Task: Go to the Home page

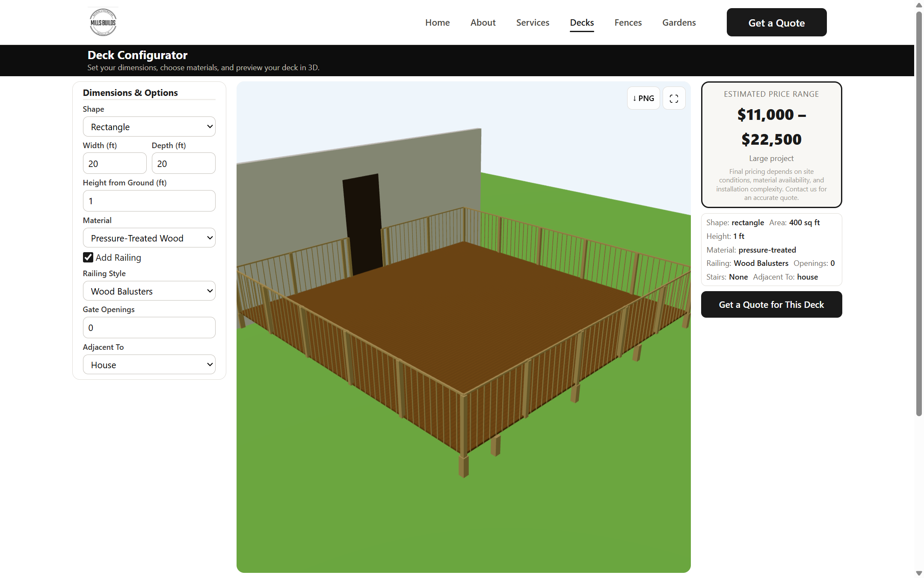Action: point(437,22)
